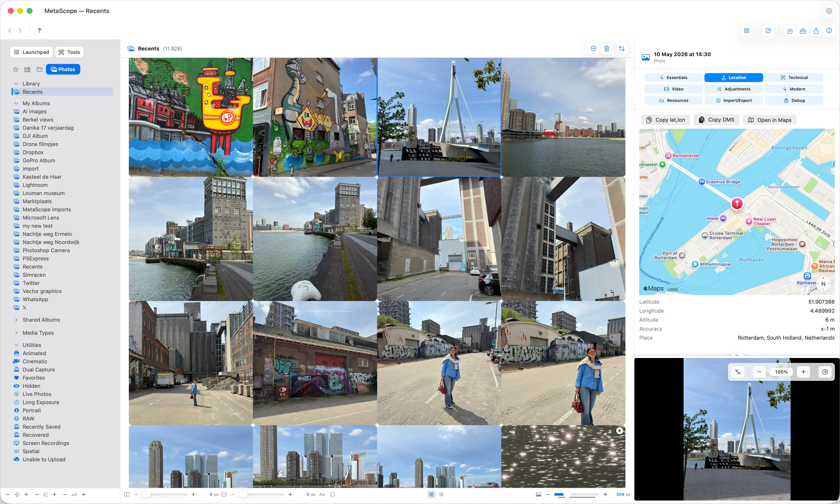Open the Technical tab
The width and height of the screenshot is (840, 504).
click(x=794, y=77)
